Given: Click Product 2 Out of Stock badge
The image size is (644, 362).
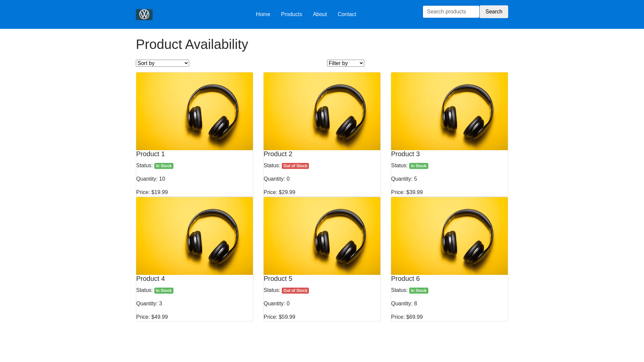Looking at the screenshot, I should (295, 166).
